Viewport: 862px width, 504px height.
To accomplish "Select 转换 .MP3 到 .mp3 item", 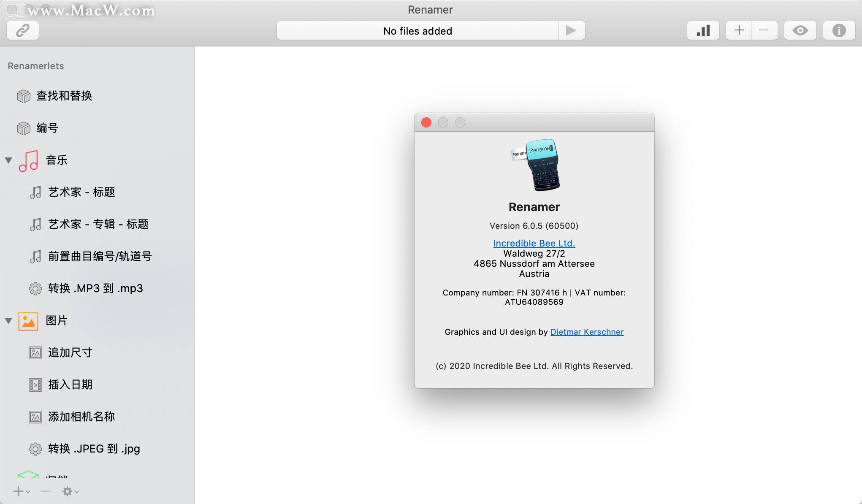I will pos(95,288).
